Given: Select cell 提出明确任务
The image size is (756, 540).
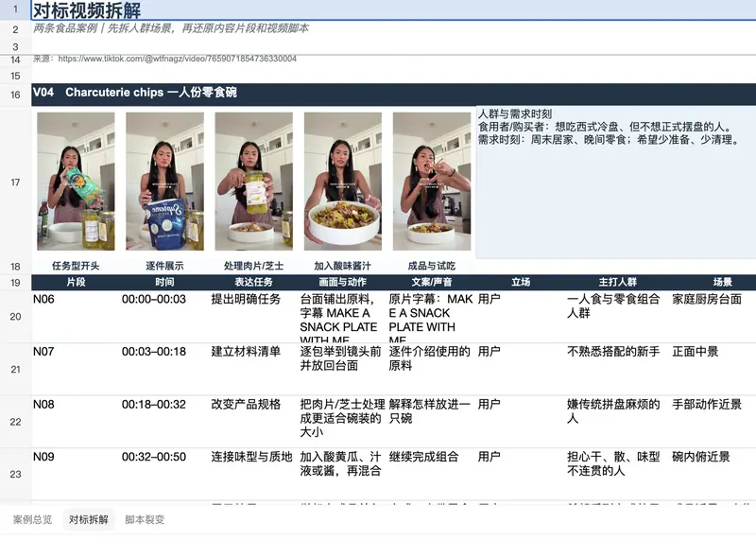Looking at the screenshot, I should [x=253, y=317].
